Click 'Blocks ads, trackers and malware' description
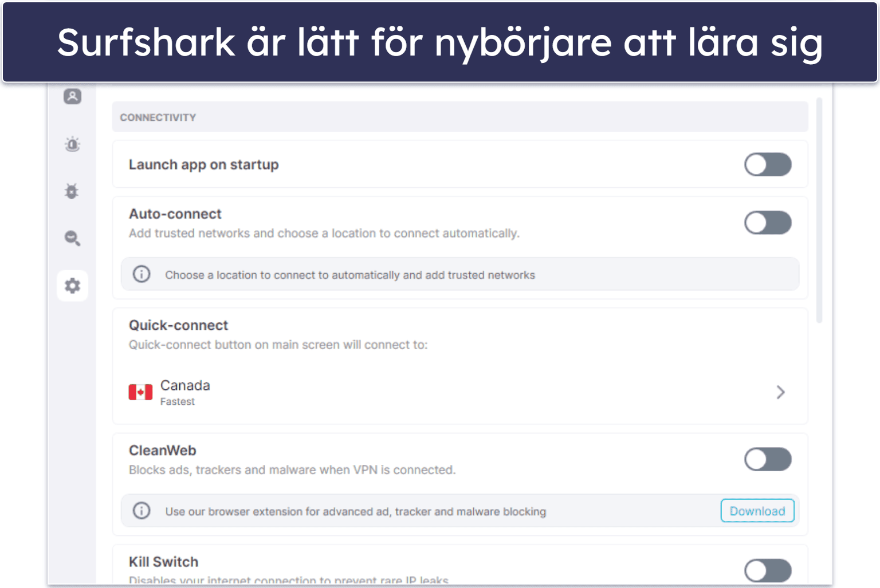 (292, 470)
